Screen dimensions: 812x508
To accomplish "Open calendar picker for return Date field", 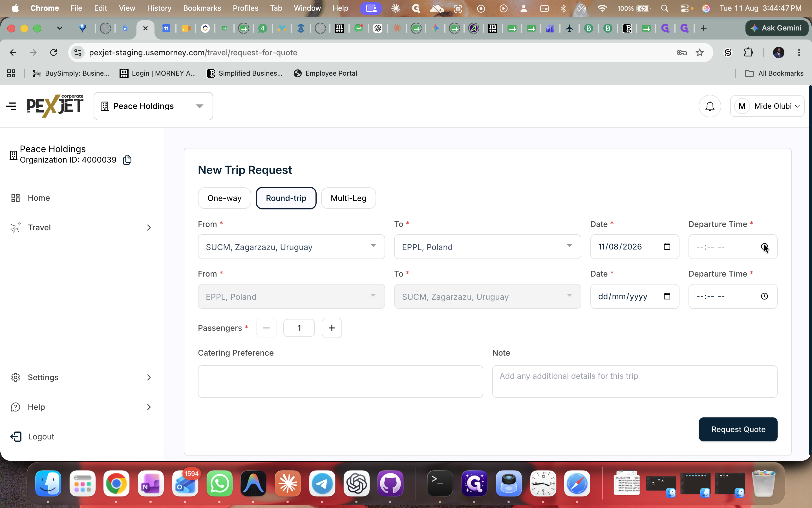I will pos(667,296).
